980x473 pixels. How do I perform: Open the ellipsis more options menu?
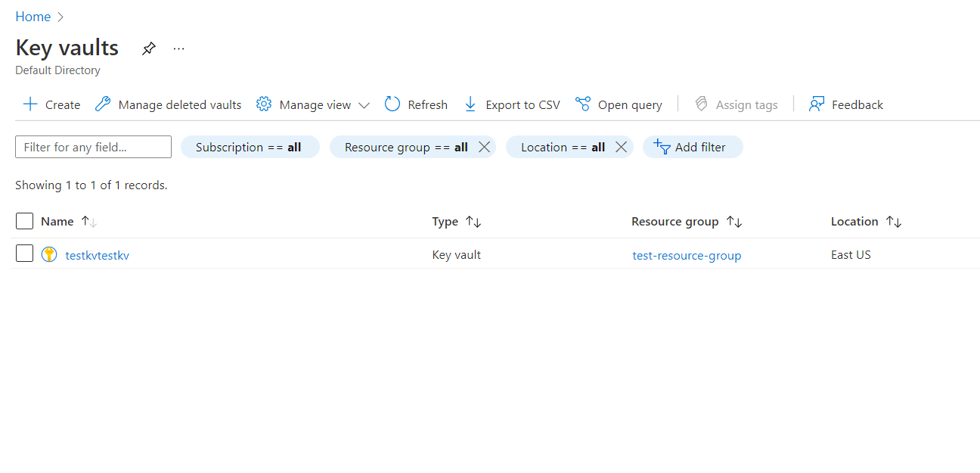coord(178,48)
